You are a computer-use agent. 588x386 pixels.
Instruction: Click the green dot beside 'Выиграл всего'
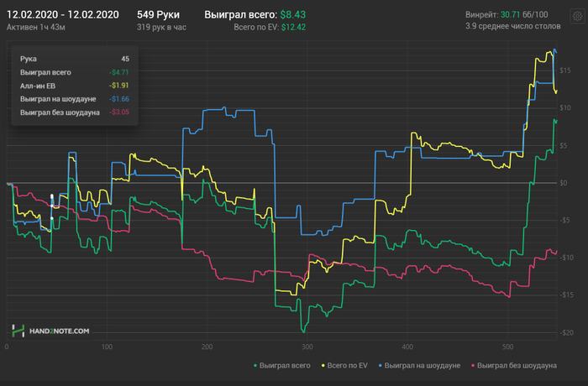(255, 366)
